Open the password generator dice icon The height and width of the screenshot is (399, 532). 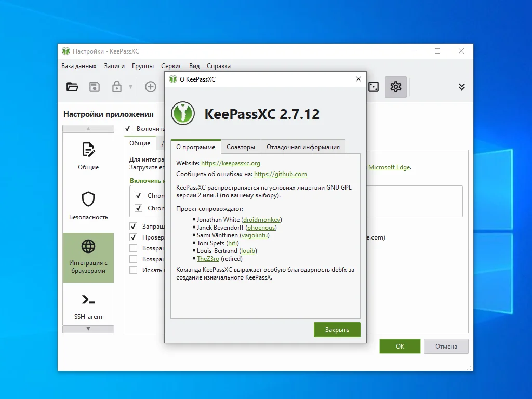[374, 87]
